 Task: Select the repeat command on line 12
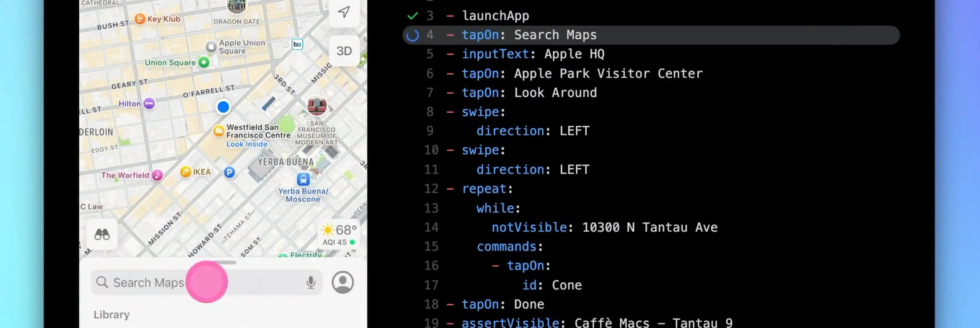[484, 188]
